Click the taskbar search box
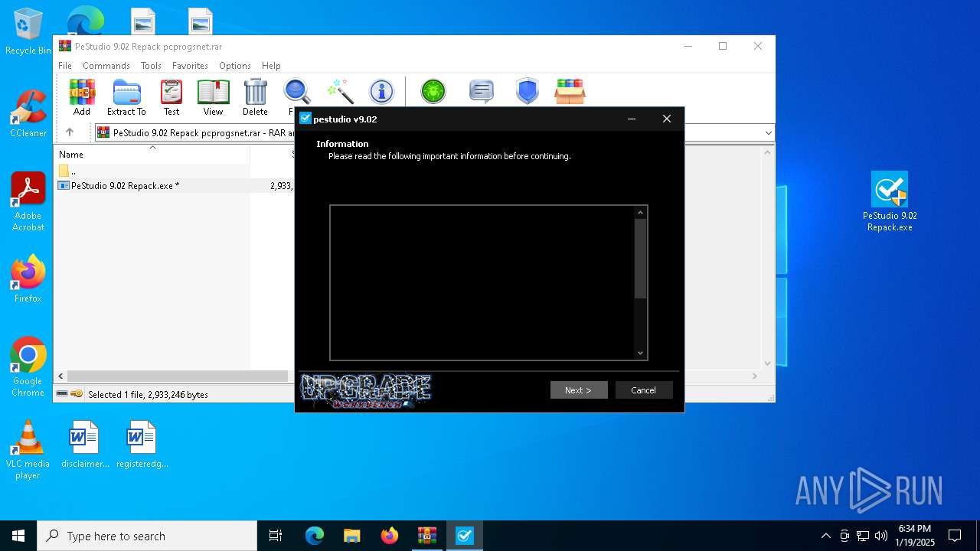This screenshot has height=551, width=980. [x=147, y=536]
